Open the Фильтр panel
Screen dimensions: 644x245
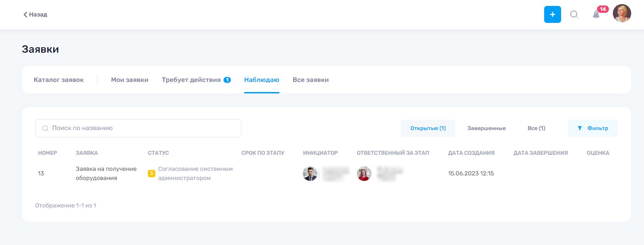593,128
